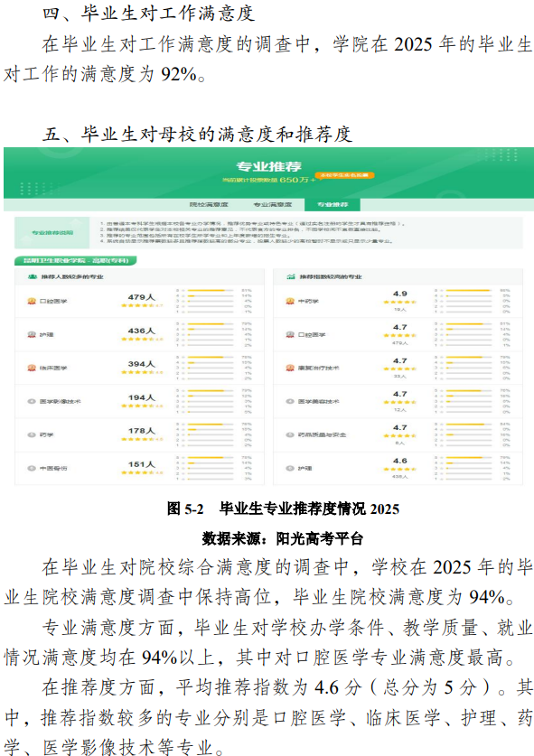The width and height of the screenshot is (534, 756).
Task: Click the 5-star bar in the 4.9 row
Action: (469, 290)
